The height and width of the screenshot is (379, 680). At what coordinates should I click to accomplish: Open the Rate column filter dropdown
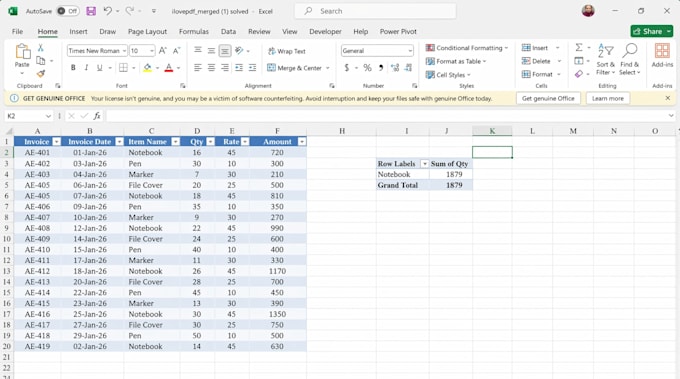245,142
